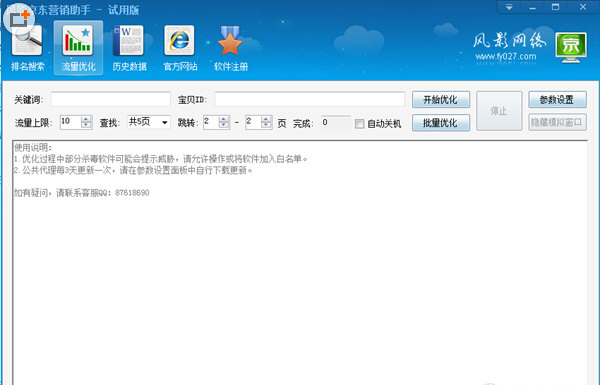Select the 流量优化 traffic optimization icon
This screenshot has width=602, height=385.
pyautogui.click(x=78, y=48)
